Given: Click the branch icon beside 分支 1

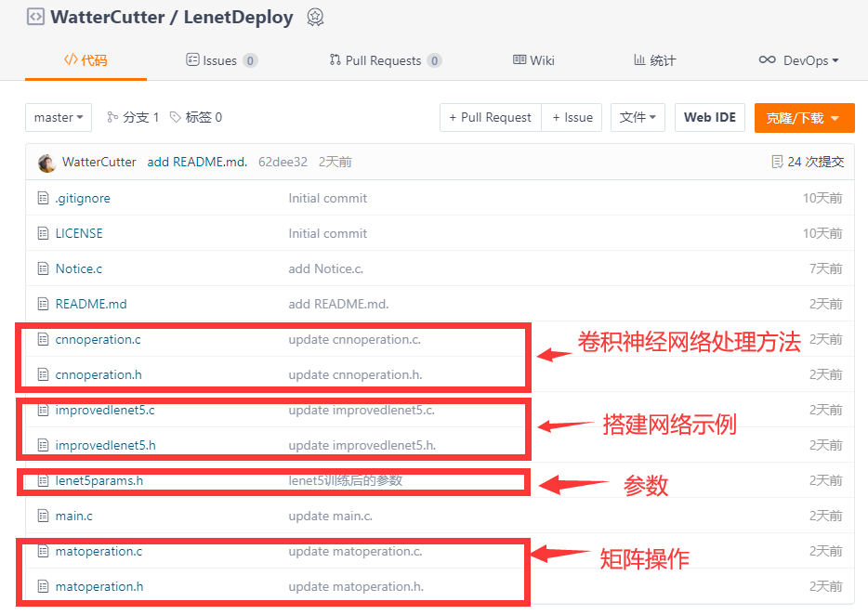Looking at the screenshot, I should [112, 117].
